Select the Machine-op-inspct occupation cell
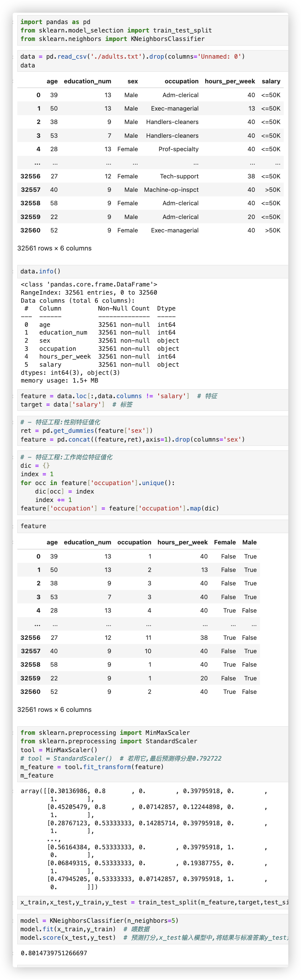301x980 pixels. pyautogui.click(x=171, y=190)
